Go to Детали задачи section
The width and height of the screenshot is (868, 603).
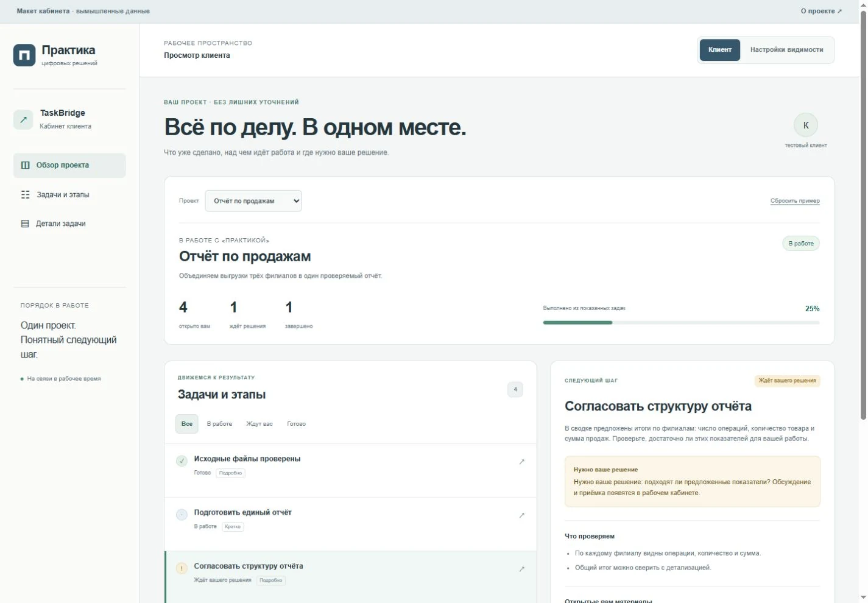coord(69,224)
